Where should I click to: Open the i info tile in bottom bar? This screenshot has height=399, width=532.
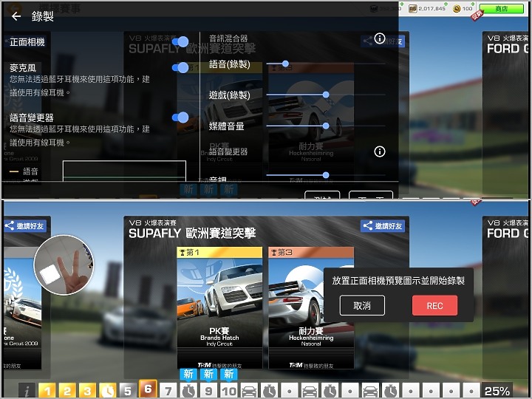27,391
